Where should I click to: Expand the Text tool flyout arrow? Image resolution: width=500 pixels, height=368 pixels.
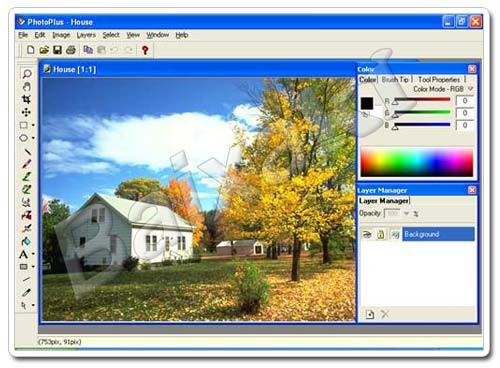click(33, 254)
